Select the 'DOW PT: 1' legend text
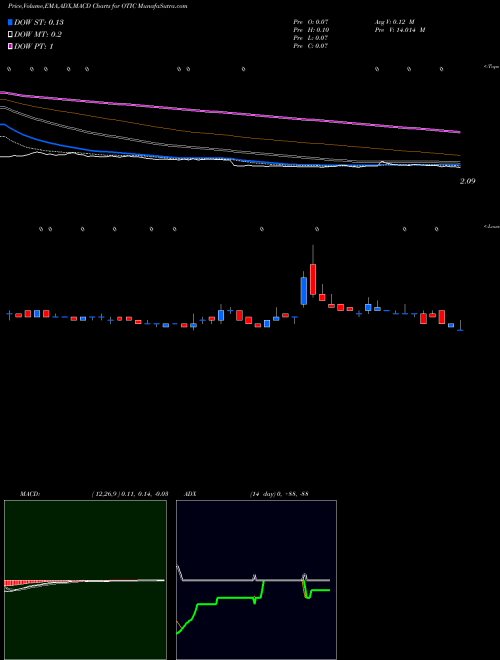 click(x=34, y=46)
